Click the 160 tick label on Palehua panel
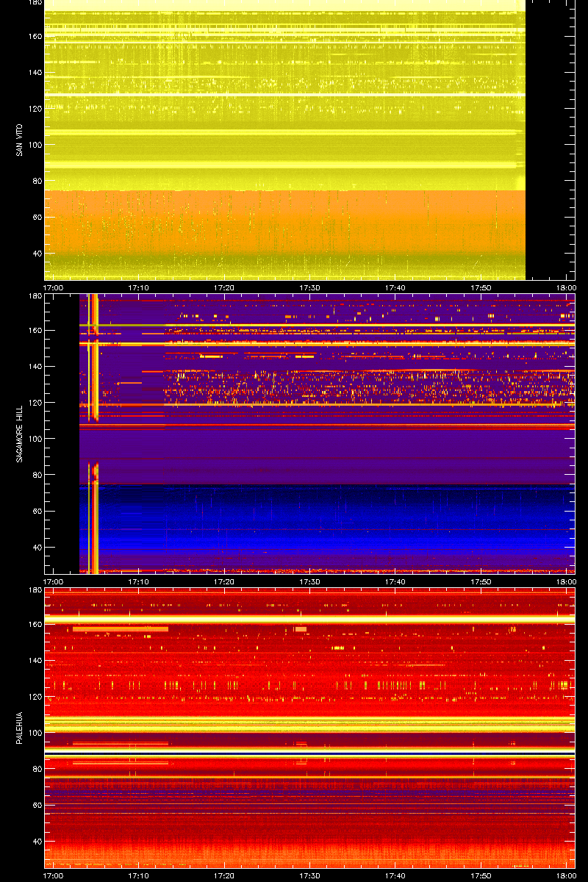 coord(35,625)
